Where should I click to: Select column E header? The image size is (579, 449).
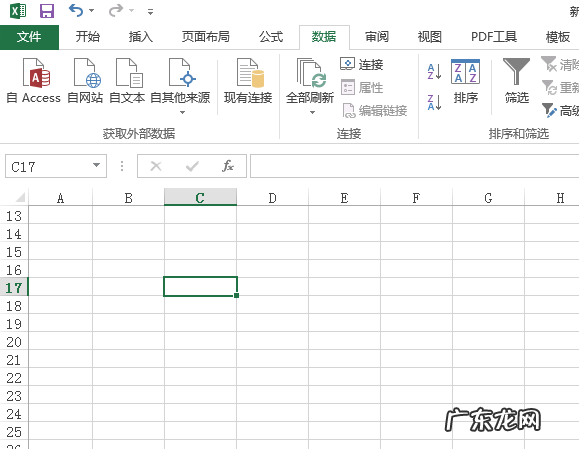(345, 198)
